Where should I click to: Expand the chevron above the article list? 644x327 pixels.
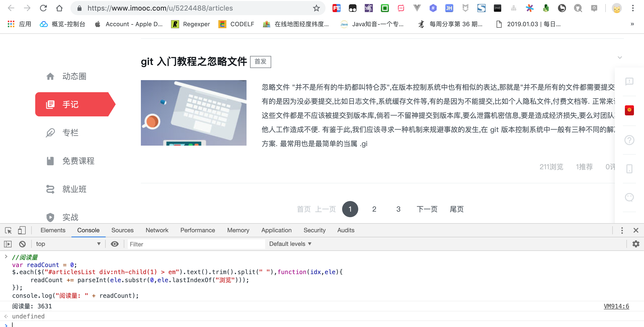(620, 58)
